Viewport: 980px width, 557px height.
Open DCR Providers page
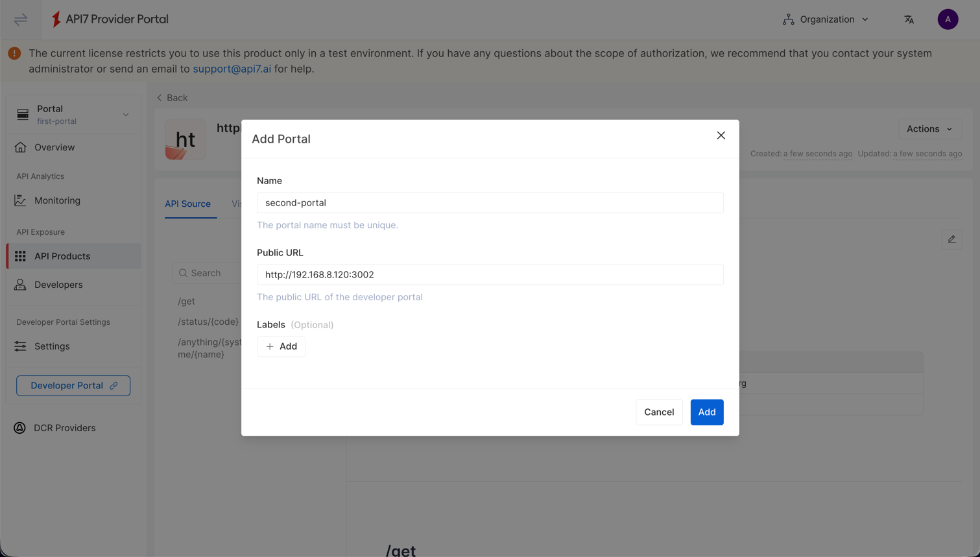(64, 428)
